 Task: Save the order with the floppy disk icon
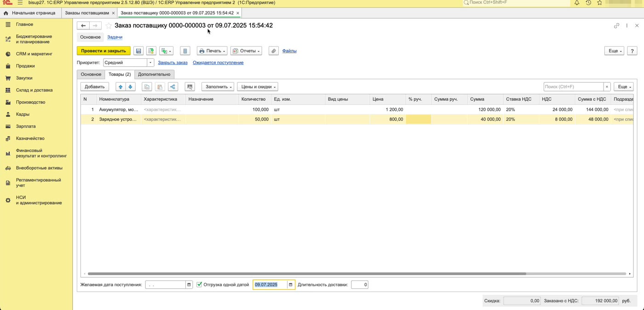click(x=138, y=51)
